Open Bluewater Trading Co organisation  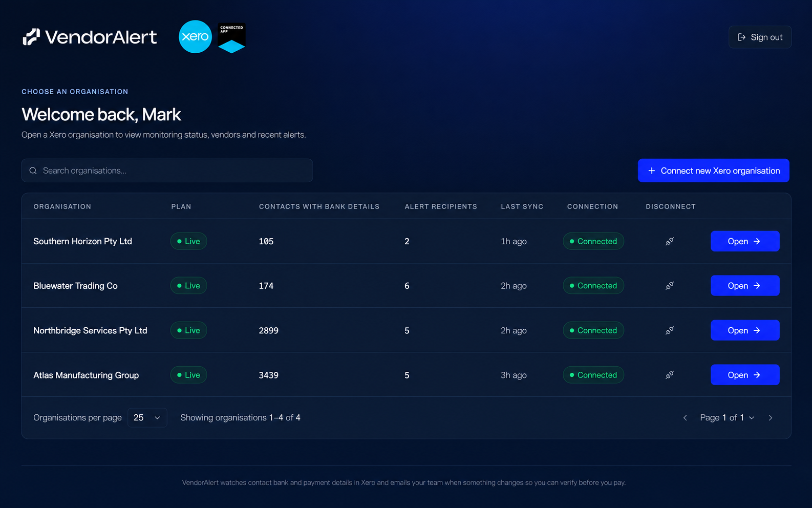point(745,286)
